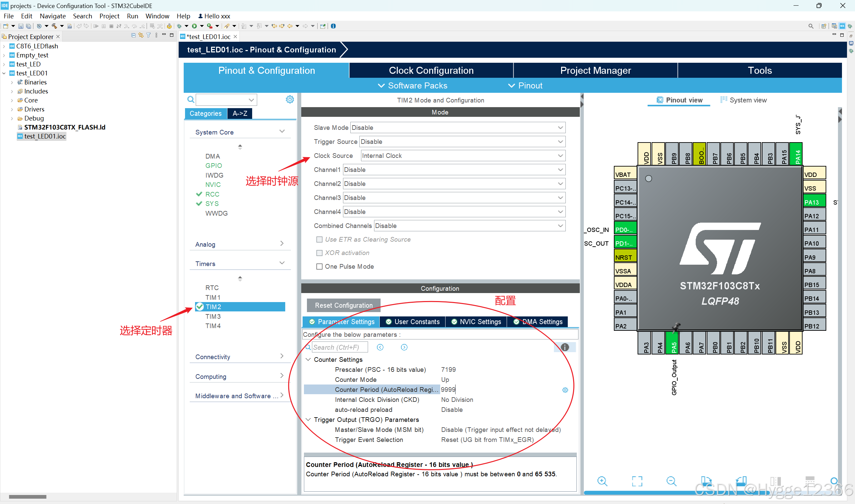Toggle the XOR activation checkbox

tap(319, 253)
